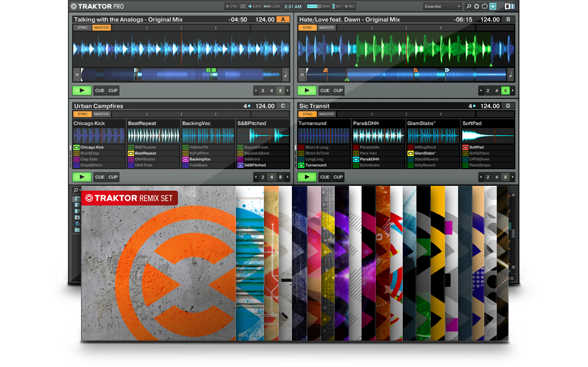The image size is (588, 367).
Task: Click the loop size right arrow on Deck A
Action: coord(288,91)
